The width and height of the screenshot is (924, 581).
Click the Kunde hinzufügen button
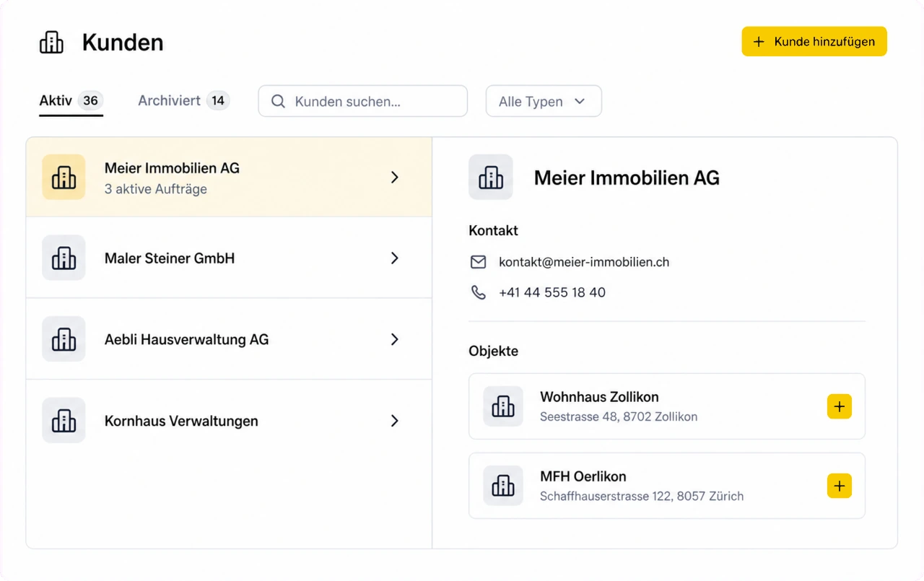click(x=814, y=42)
